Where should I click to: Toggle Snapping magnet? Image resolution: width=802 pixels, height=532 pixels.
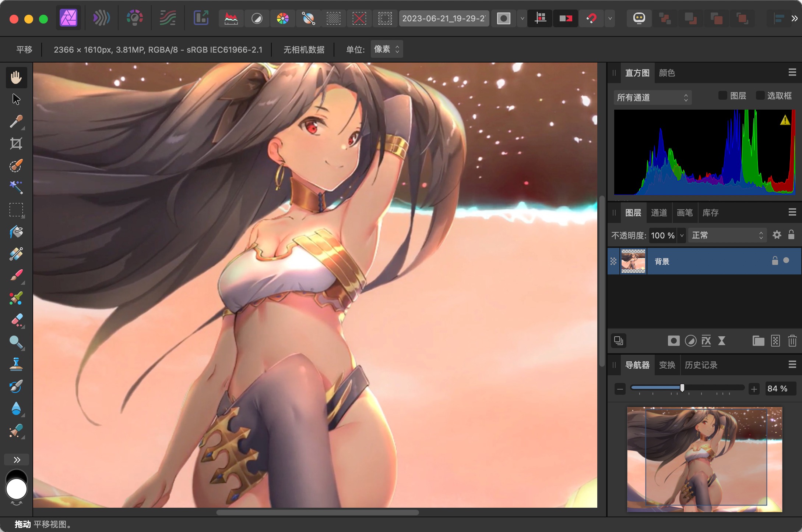(x=591, y=18)
